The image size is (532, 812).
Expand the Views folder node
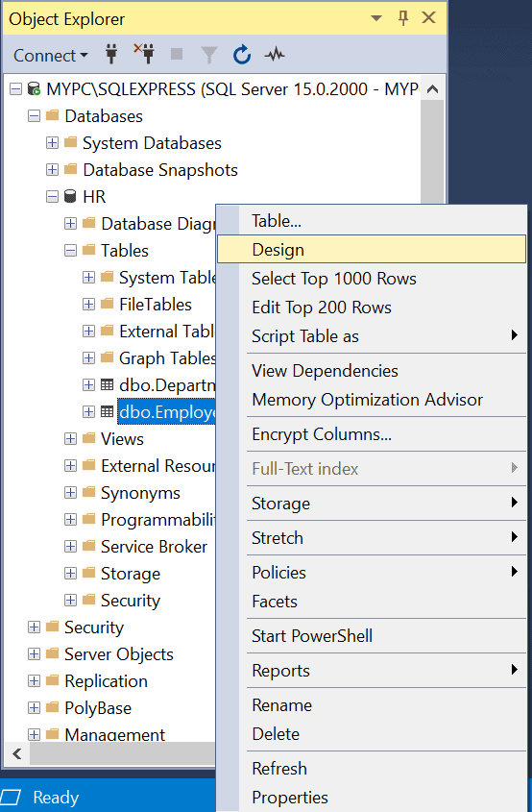70,439
